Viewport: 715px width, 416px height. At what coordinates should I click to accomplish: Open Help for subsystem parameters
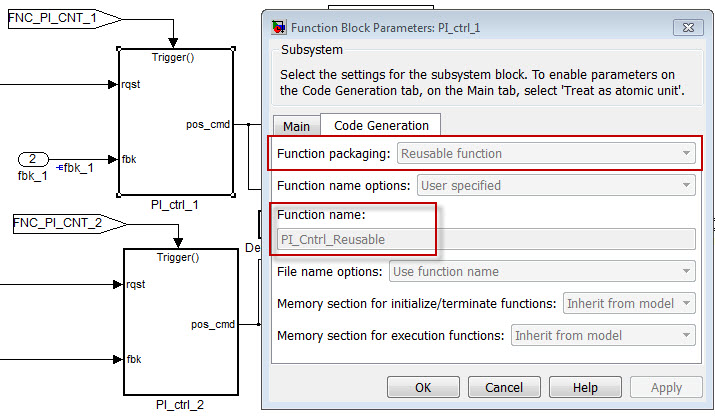pos(585,387)
